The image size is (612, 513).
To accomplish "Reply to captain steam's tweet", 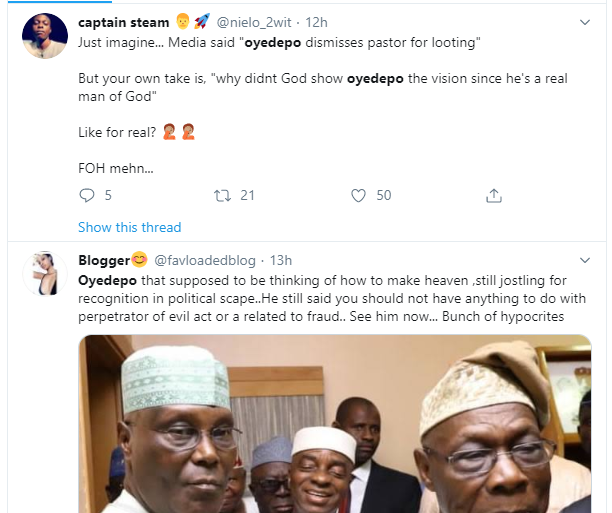I will 85,195.
